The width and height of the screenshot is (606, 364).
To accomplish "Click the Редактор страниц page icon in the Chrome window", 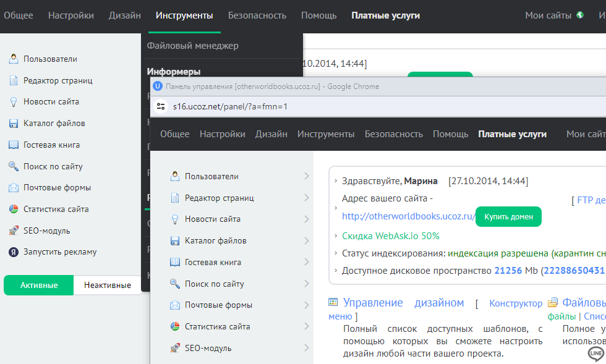I will click(x=175, y=198).
